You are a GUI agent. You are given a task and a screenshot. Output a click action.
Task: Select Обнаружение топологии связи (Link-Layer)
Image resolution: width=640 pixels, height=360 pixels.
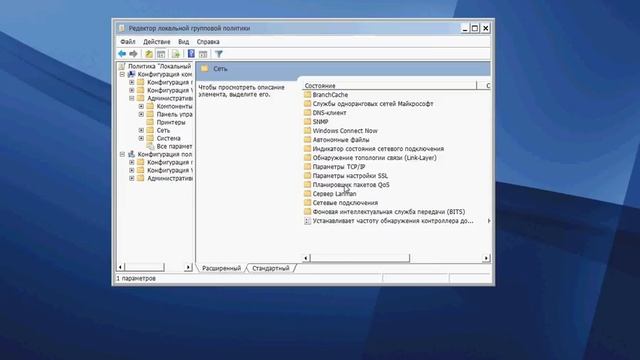pyautogui.click(x=374, y=158)
